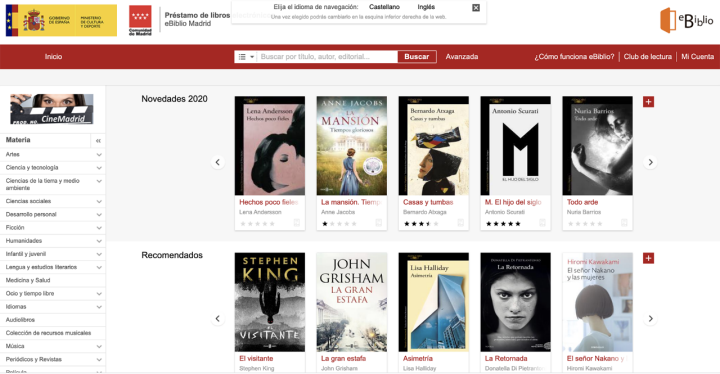
Task: Click the Buscar button
Action: [x=416, y=57]
